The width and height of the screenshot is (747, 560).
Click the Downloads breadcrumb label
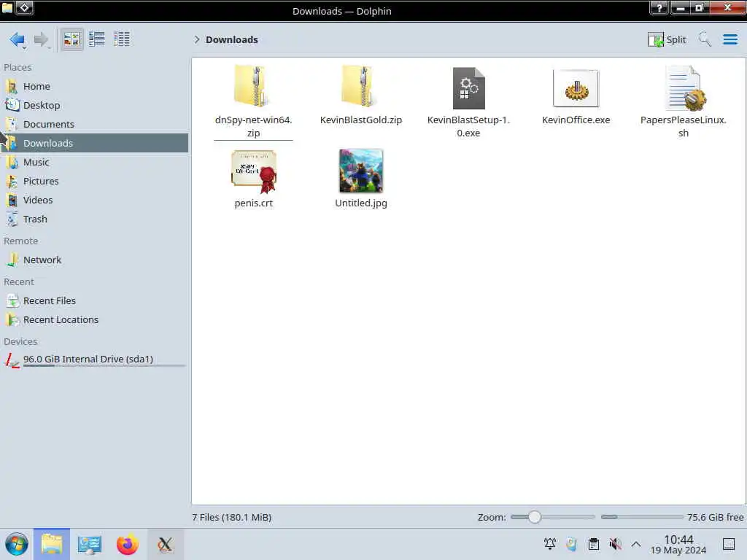(x=231, y=39)
